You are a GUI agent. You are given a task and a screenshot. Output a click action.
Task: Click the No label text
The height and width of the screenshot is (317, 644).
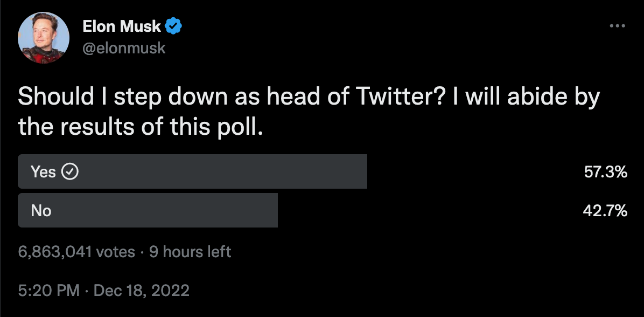tap(41, 211)
